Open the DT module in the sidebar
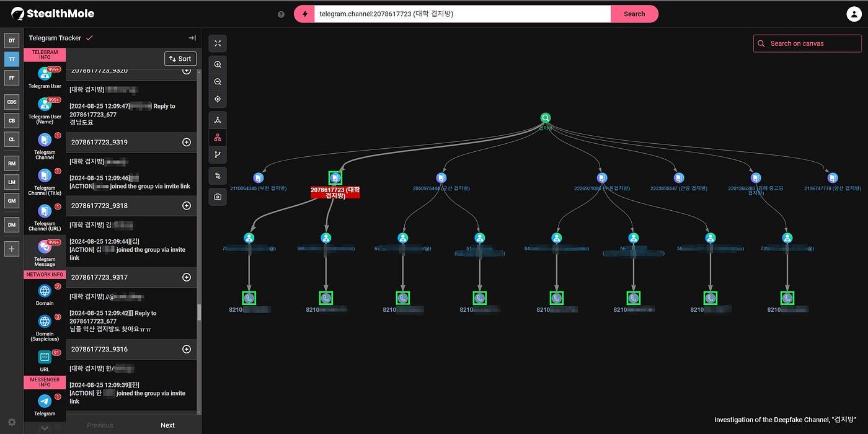This screenshot has height=434, width=868. (x=12, y=41)
